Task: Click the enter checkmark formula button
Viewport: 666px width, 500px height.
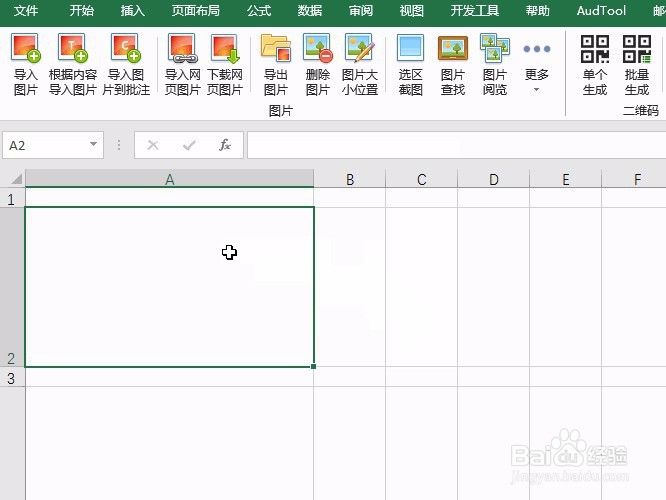Action: [189, 145]
